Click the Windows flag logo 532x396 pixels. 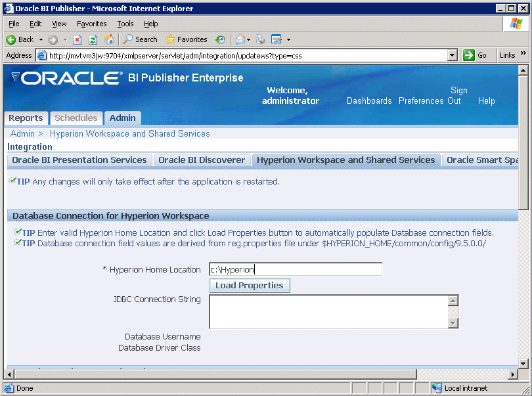click(516, 24)
